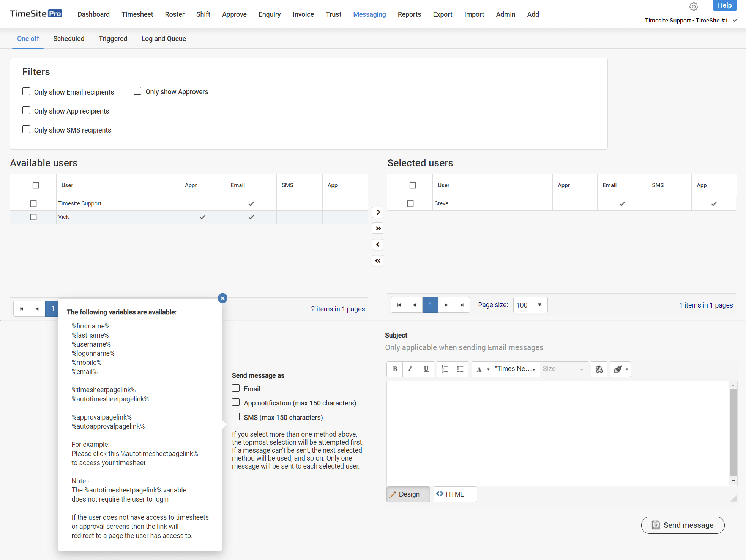Click the Send message button
Viewport: 746px width, 560px height.
[x=683, y=525]
